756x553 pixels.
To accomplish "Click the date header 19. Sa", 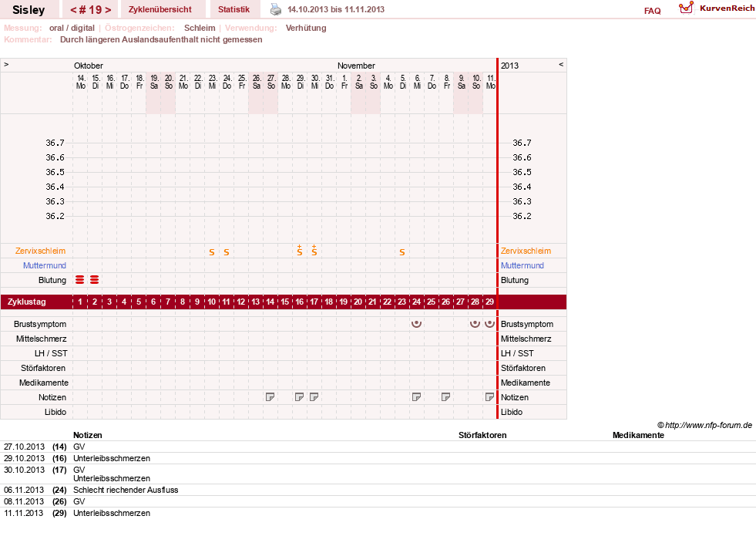I will pyautogui.click(x=154, y=82).
